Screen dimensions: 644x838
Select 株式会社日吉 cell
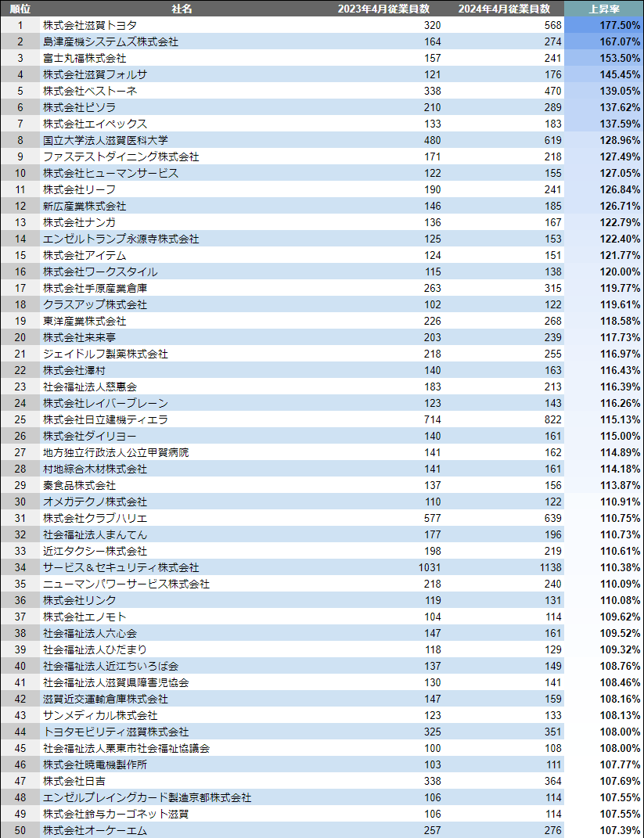[x=182, y=782]
